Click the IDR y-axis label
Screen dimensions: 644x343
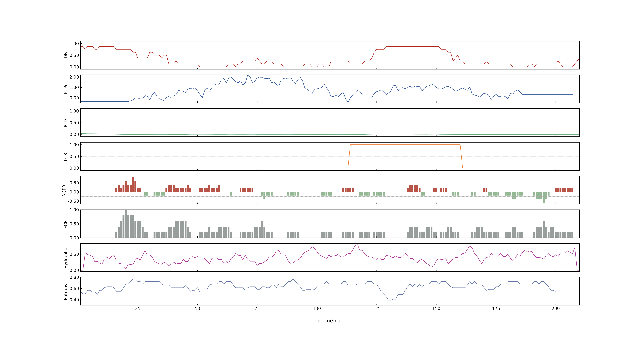[66, 55]
